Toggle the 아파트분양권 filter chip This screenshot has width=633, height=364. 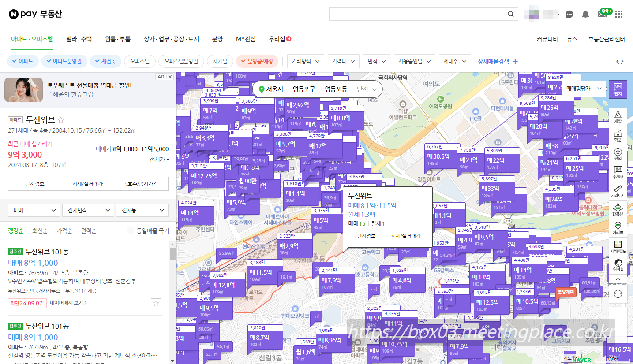pyautogui.click(x=64, y=61)
